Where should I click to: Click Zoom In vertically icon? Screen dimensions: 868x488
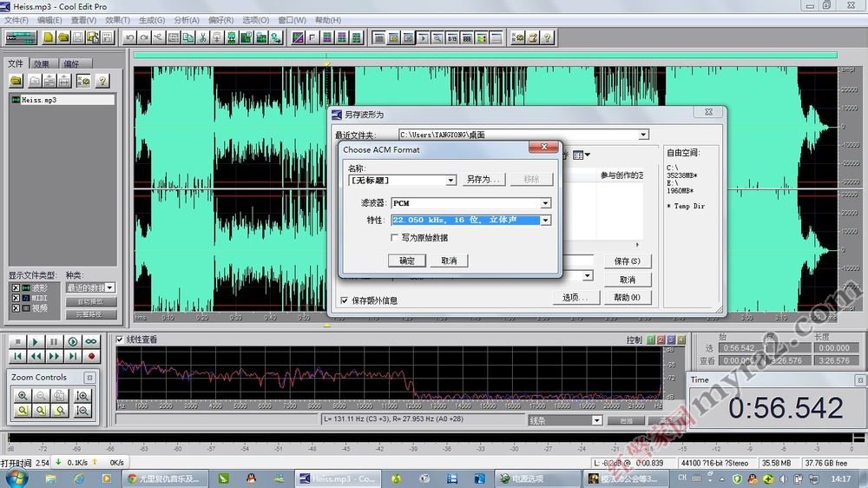82,395
